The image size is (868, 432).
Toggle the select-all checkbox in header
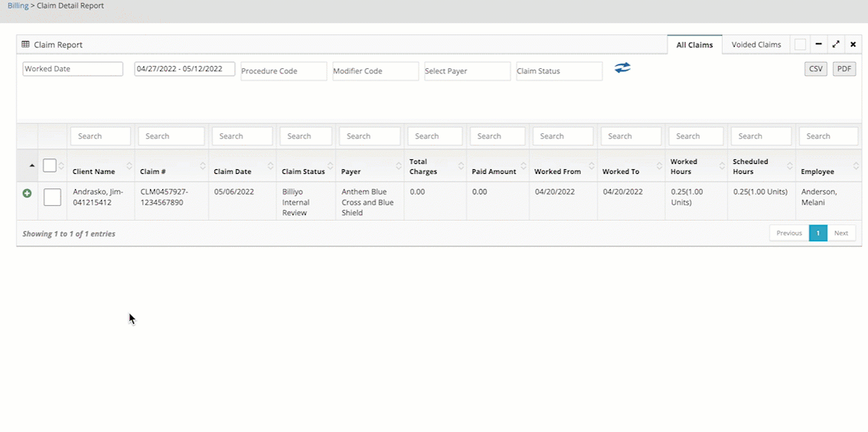50,165
